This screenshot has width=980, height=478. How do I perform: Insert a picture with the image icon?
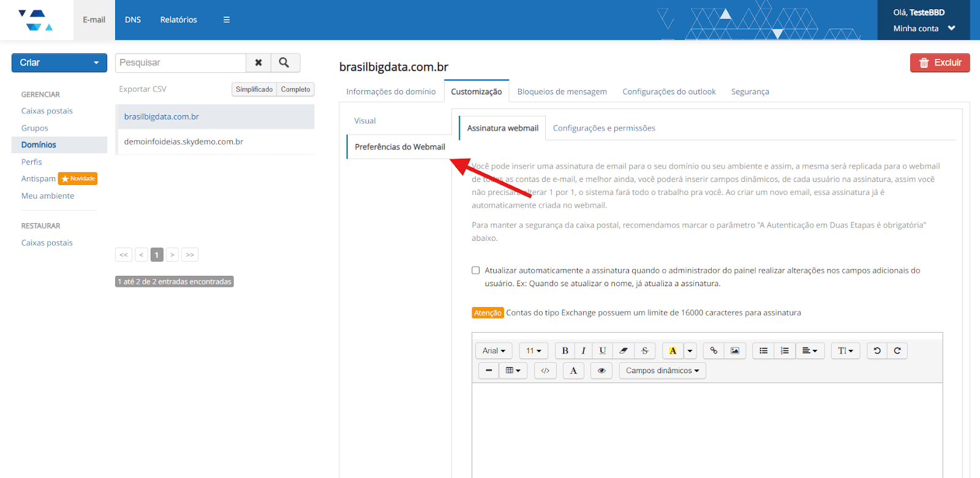[734, 351]
